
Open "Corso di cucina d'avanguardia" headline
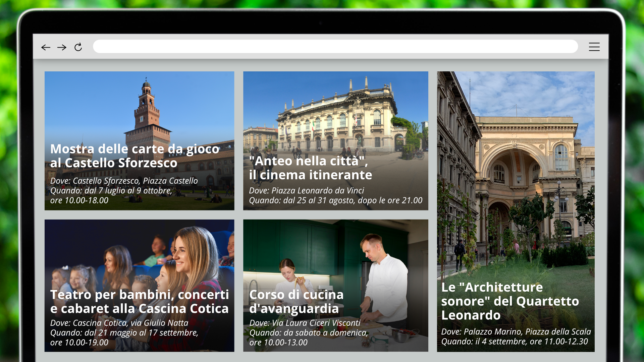[x=296, y=302]
